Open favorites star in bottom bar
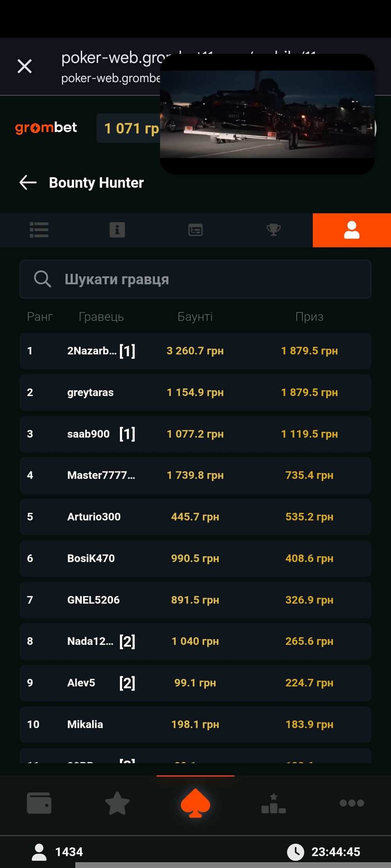This screenshot has height=868, width=391. pos(117,803)
